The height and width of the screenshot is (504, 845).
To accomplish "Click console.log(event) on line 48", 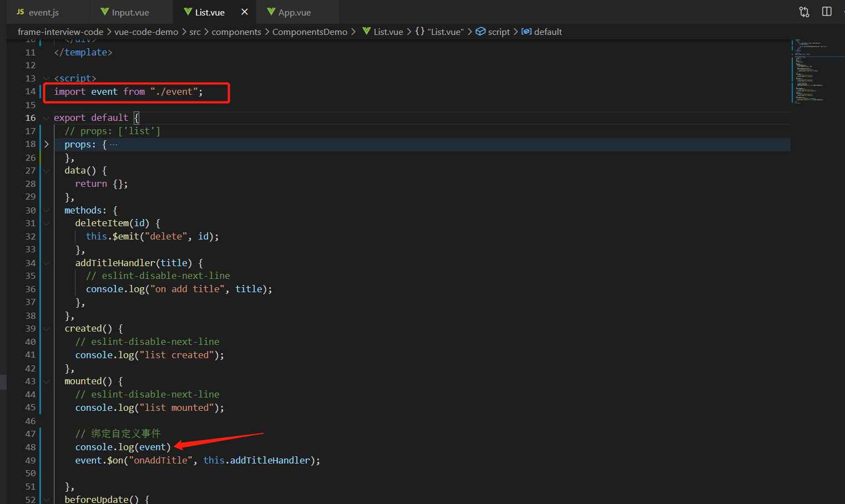I will point(123,447).
